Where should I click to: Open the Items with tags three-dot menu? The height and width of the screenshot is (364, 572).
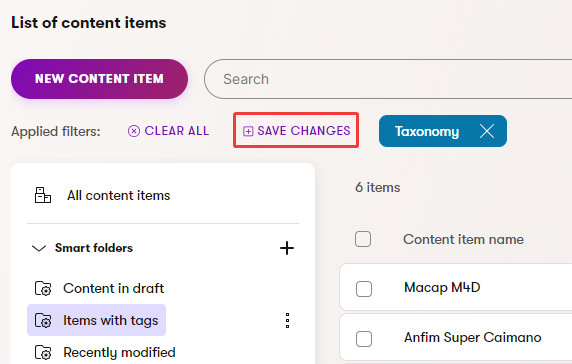click(287, 321)
